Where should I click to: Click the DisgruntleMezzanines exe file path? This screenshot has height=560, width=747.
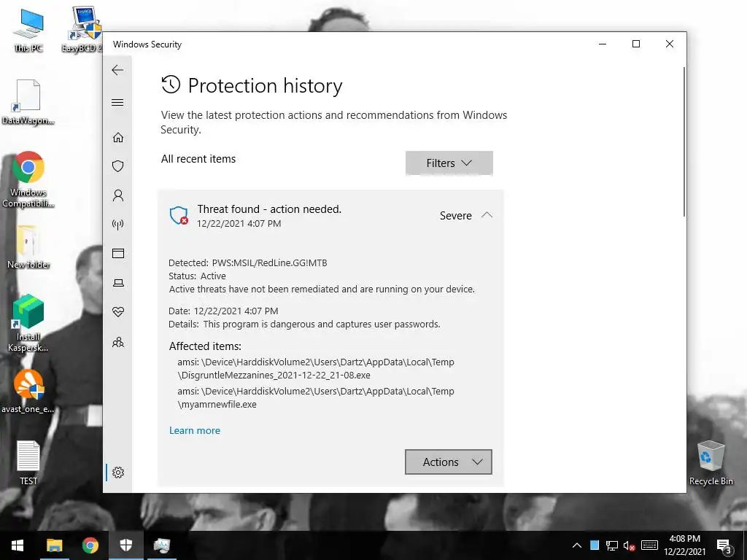(316, 368)
